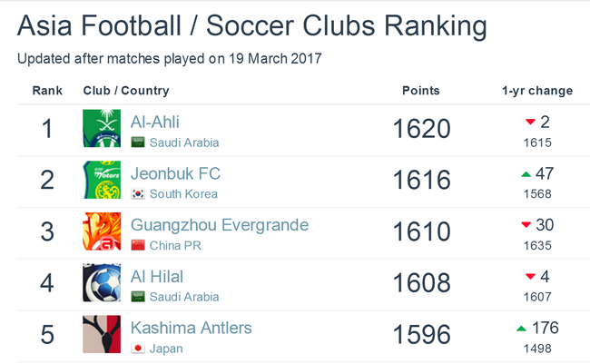The image size is (590, 364).
Task: Select South Korea country link
Action: click(183, 194)
